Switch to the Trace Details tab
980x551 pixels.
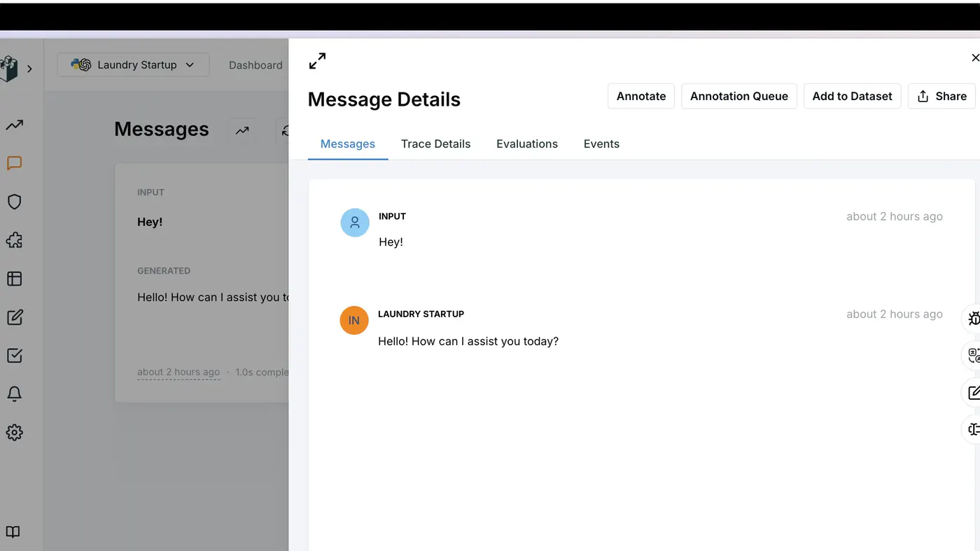click(x=435, y=144)
